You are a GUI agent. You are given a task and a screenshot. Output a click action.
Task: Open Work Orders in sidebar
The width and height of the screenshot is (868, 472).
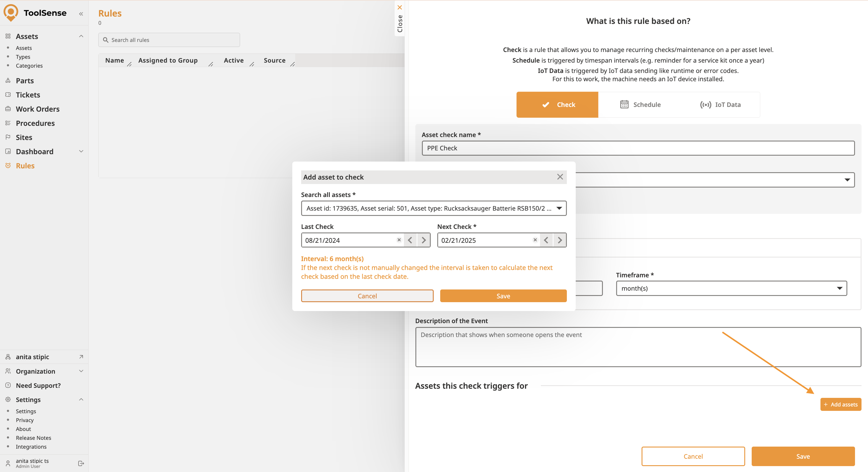[37, 109]
